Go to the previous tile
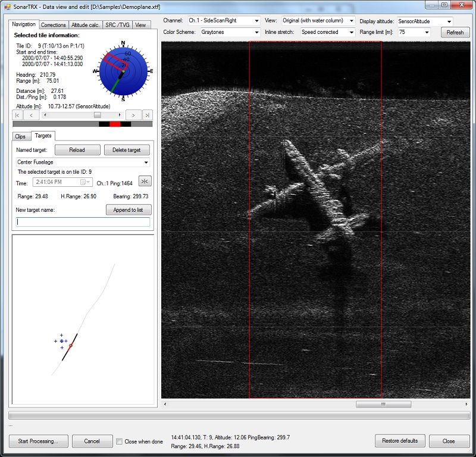 click(x=32, y=115)
